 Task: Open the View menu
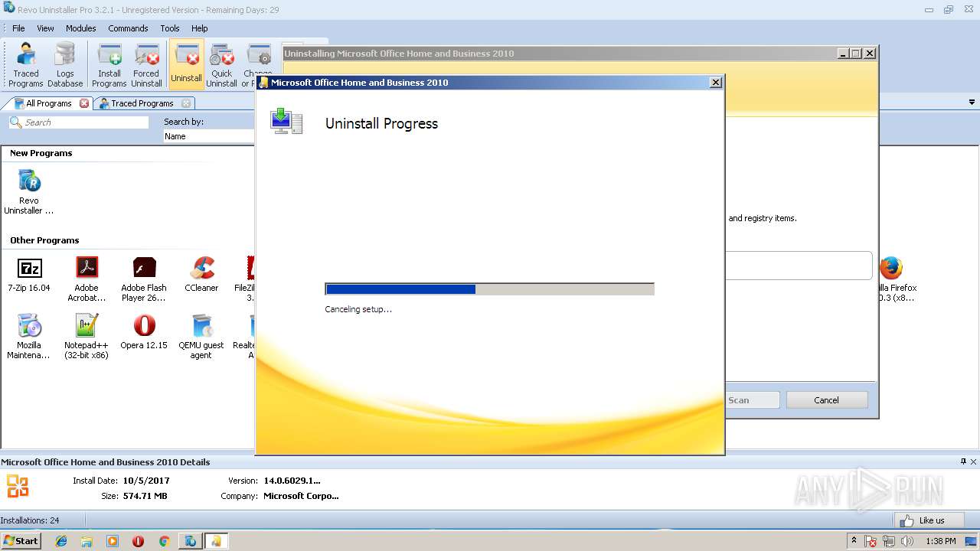(45, 28)
